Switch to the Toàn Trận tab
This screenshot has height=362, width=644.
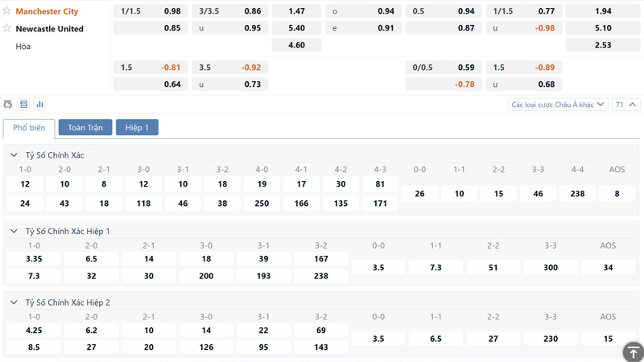click(85, 128)
